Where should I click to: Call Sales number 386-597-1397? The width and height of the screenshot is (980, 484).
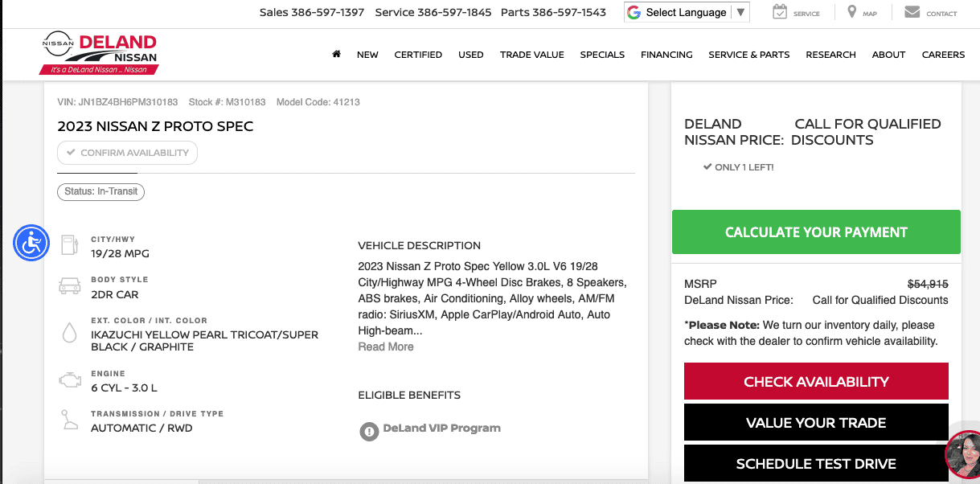click(312, 12)
